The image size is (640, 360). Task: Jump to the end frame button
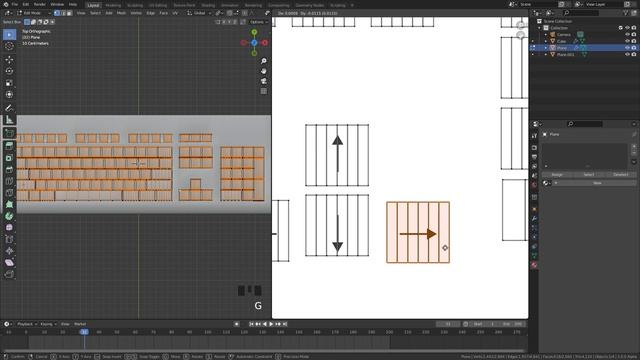click(285, 324)
